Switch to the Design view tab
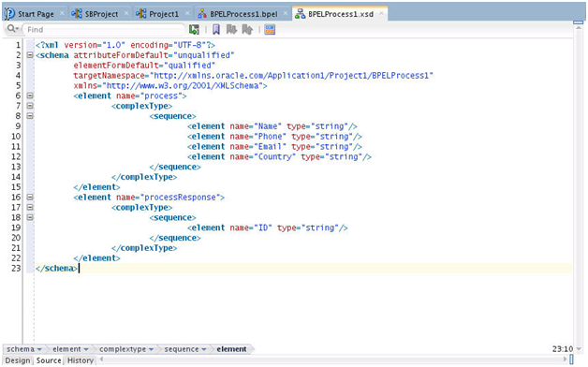 click(x=18, y=360)
